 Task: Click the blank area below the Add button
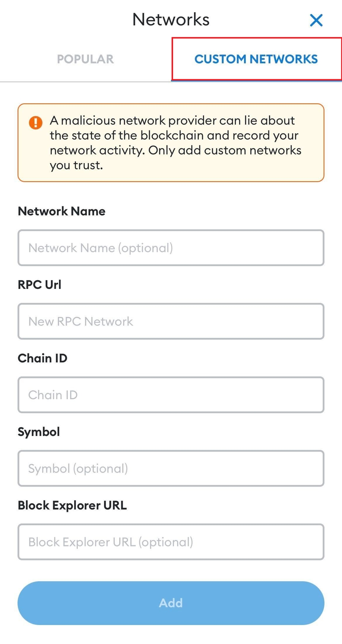(x=171, y=635)
